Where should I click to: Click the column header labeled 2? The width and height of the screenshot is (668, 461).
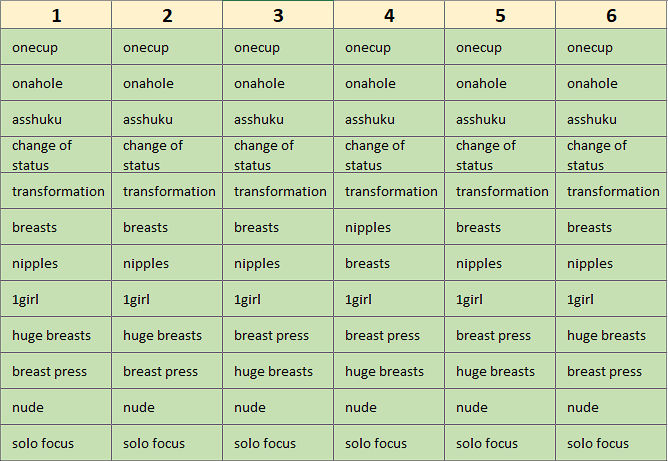pos(167,15)
